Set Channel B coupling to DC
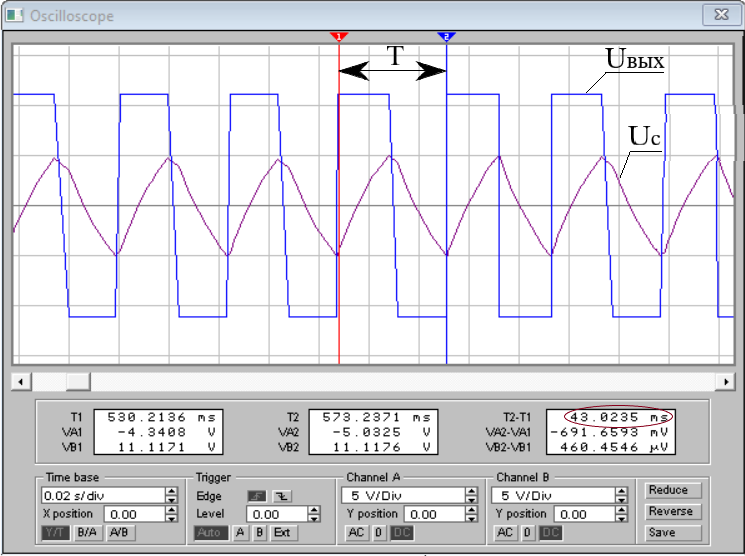The image size is (745, 556). point(549,533)
